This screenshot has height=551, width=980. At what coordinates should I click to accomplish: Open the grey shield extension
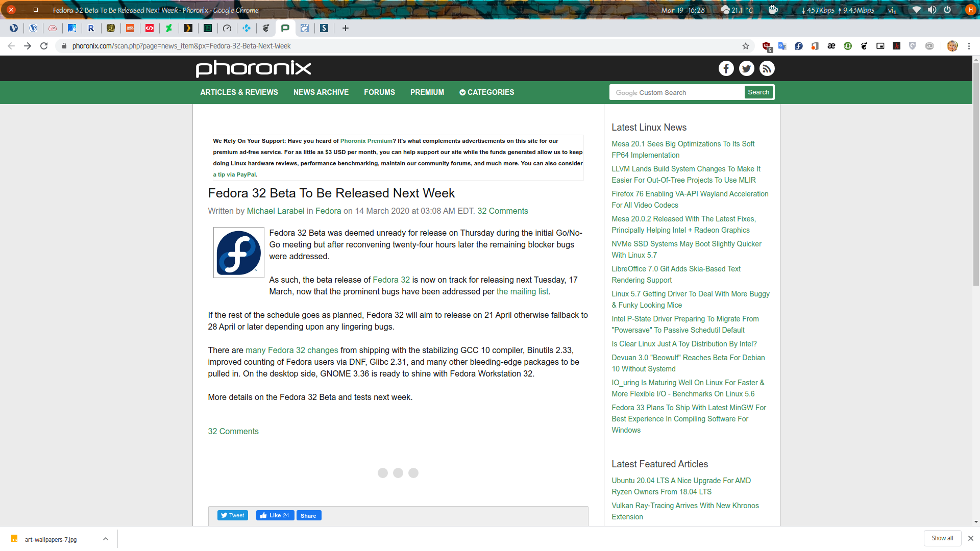pos(913,46)
